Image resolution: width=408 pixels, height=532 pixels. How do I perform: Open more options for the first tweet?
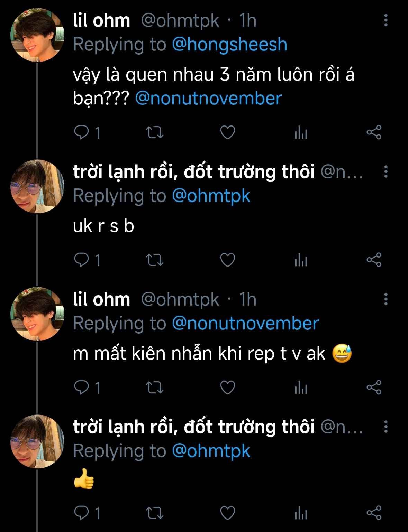pos(386,21)
